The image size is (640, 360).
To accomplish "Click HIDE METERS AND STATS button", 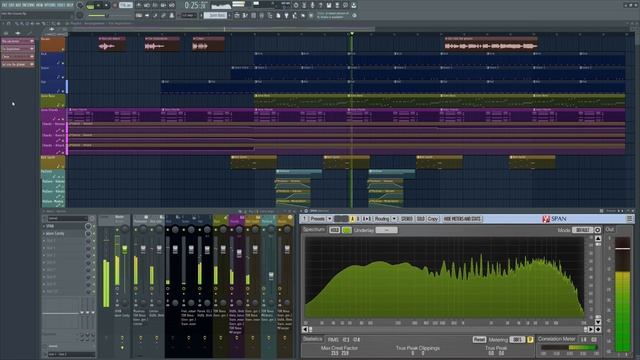I will tap(462, 219).
